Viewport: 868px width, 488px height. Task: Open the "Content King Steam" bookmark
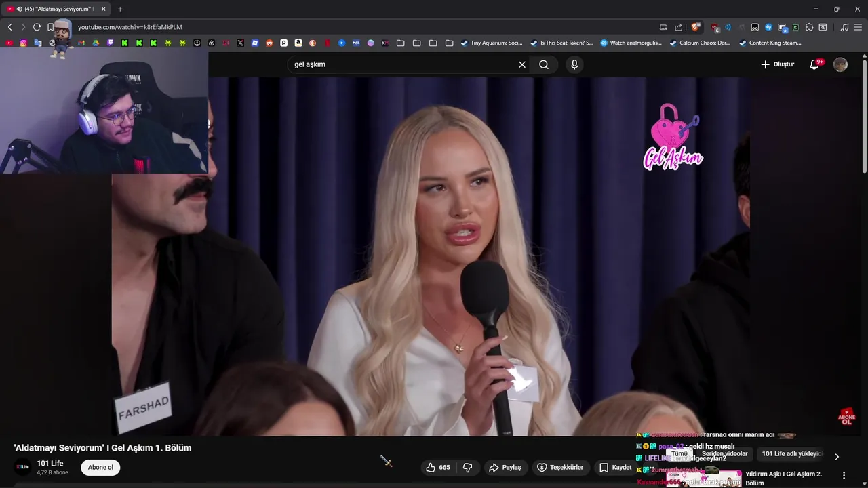click(770, 43)
